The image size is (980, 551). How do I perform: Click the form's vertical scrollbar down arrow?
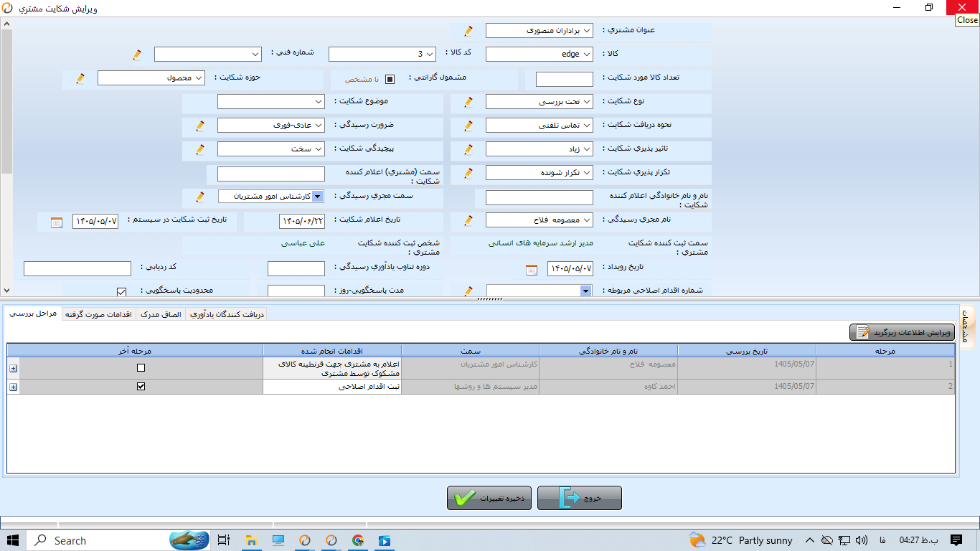pyautogui.click(x=6, y=290)
